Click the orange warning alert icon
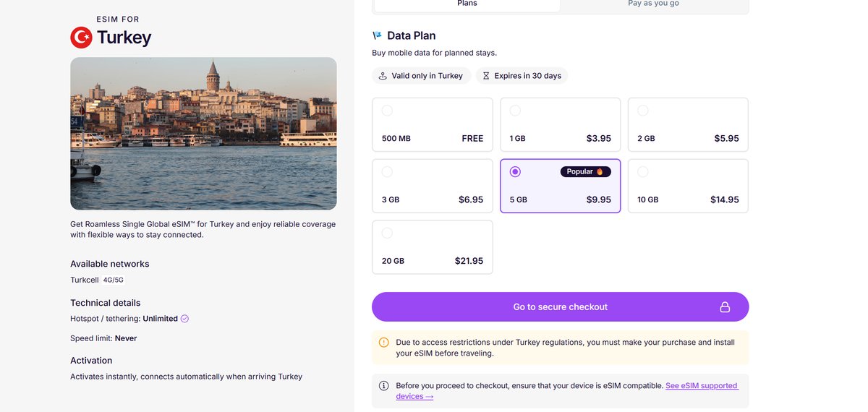The image size is (868, 412). click(384, 342)
